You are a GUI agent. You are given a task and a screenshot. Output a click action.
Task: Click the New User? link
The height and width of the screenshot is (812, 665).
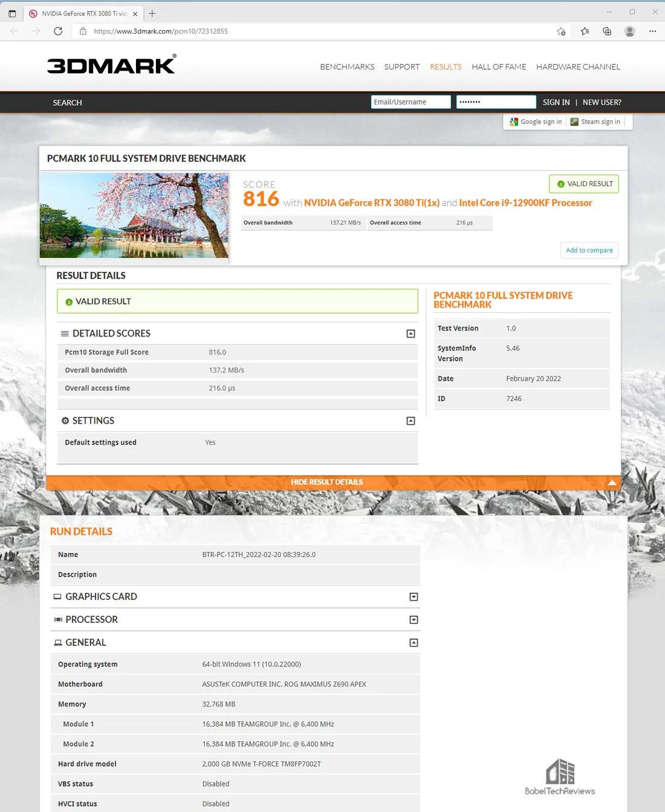point(602,102)
